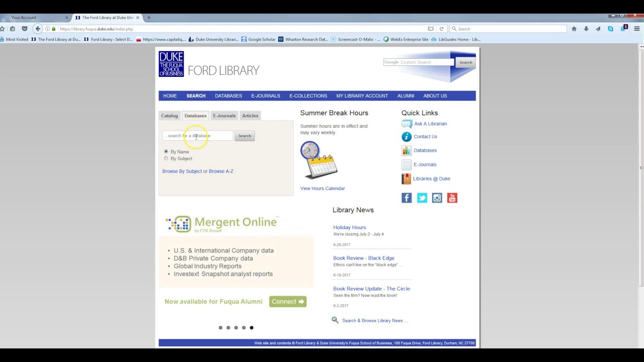Click the Libraries @ Duke book icon

pos(407,178)
